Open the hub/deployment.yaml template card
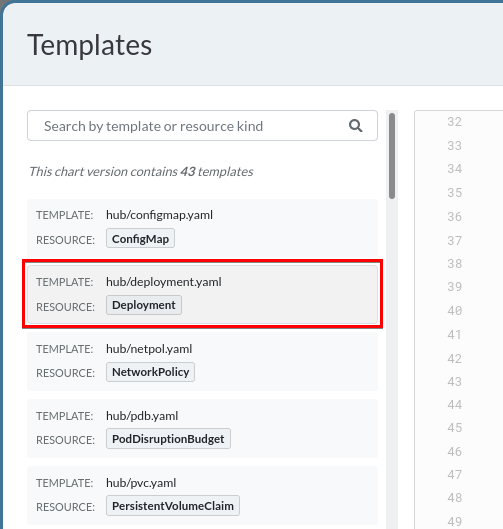503x529 pixels. click(x=202, y=294)
